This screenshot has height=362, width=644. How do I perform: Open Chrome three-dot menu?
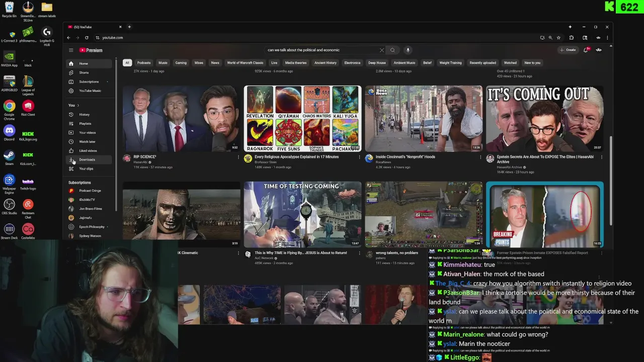point(607,38)
